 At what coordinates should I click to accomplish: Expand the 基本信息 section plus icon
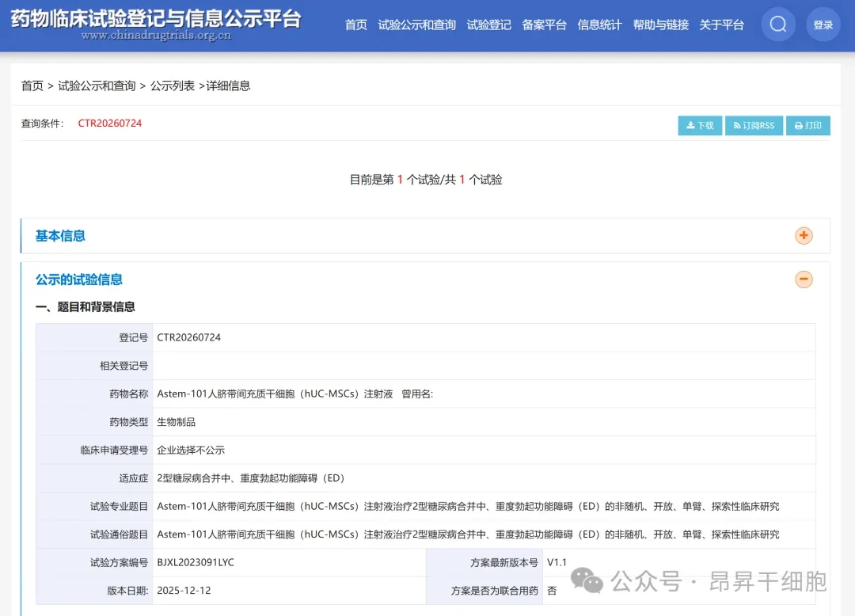(804, 235)
